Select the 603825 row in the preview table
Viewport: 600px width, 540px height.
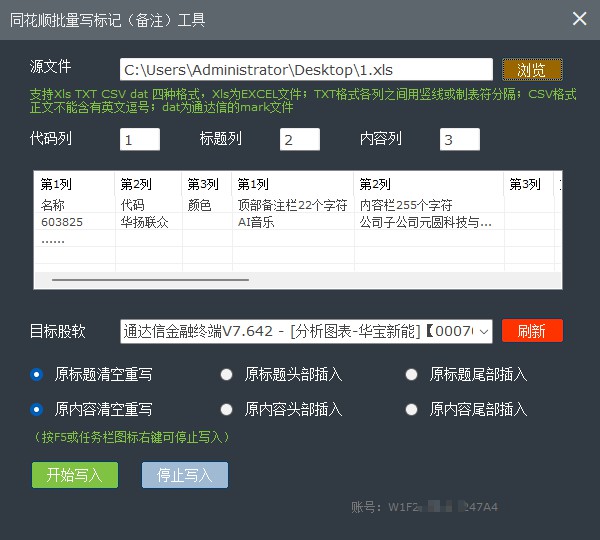pyautogui.click(x=62, y=222)
